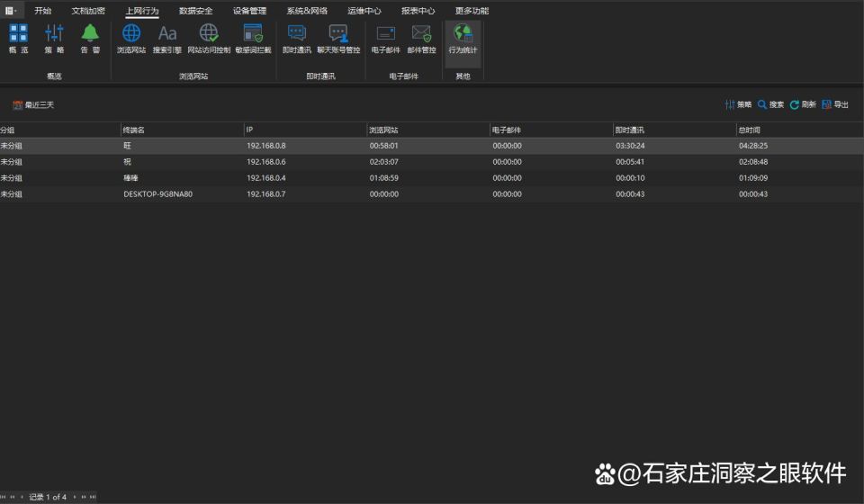Switch to the 更多功能 tab

point(472,11)
